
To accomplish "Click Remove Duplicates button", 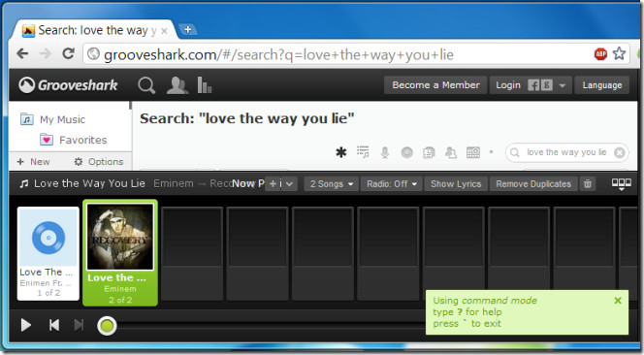I will (x=533, y=183).
